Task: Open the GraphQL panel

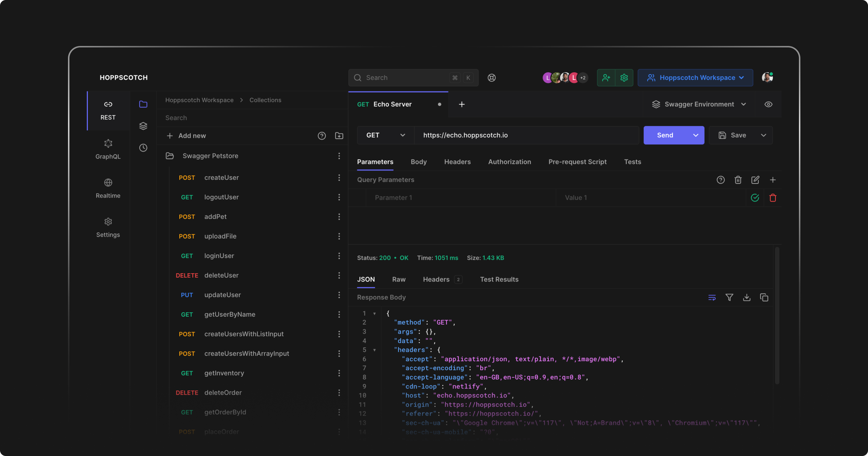Action: point(107,149)
